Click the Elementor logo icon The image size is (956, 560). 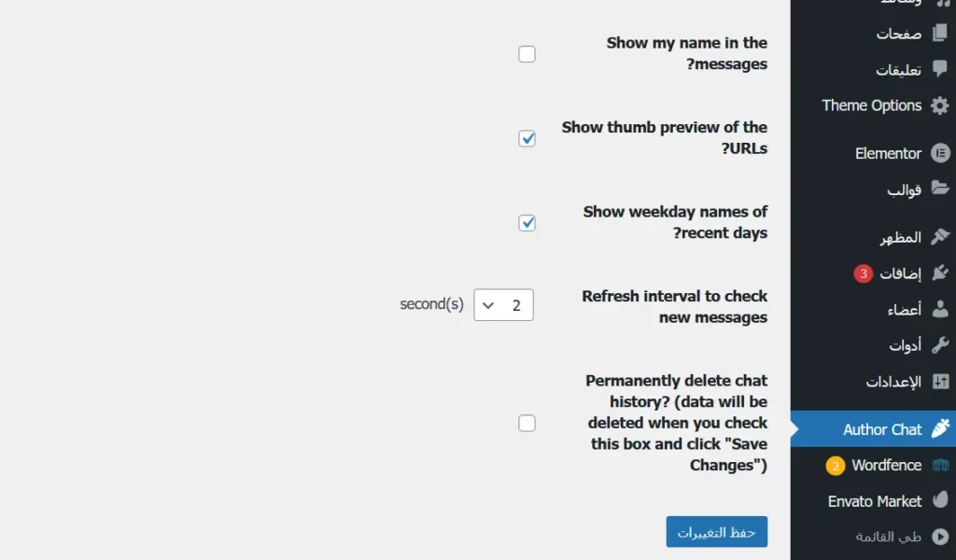[940, 153]
